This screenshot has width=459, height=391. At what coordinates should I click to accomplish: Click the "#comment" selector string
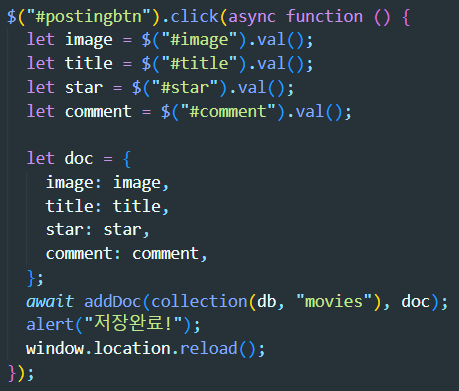pos(228,111)
